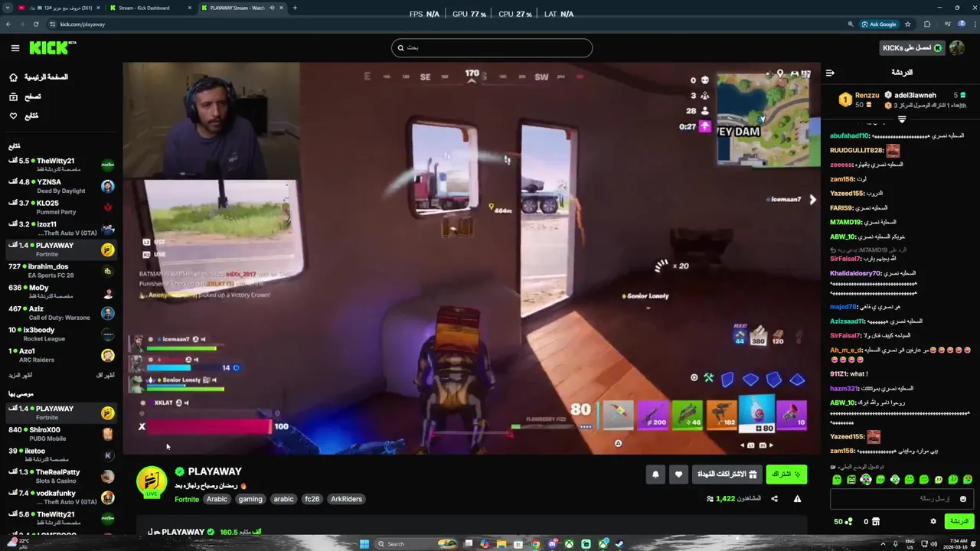Open ShiroX00 recommended channel
This screenshot has height=551, width=980.
[x=60, y=434]
